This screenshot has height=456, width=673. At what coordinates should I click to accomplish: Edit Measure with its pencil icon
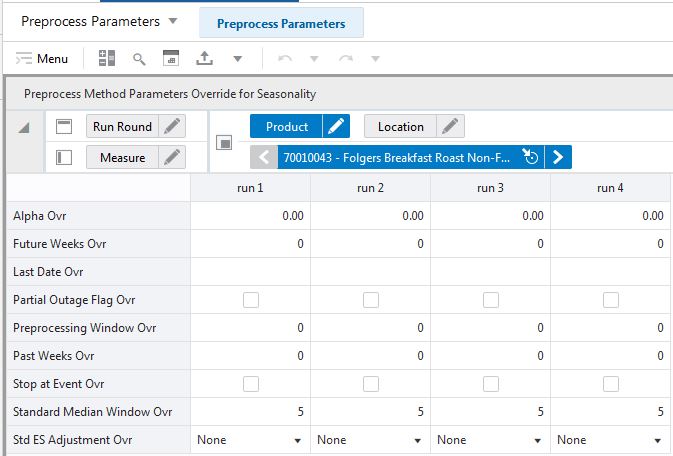coord(172,158)
